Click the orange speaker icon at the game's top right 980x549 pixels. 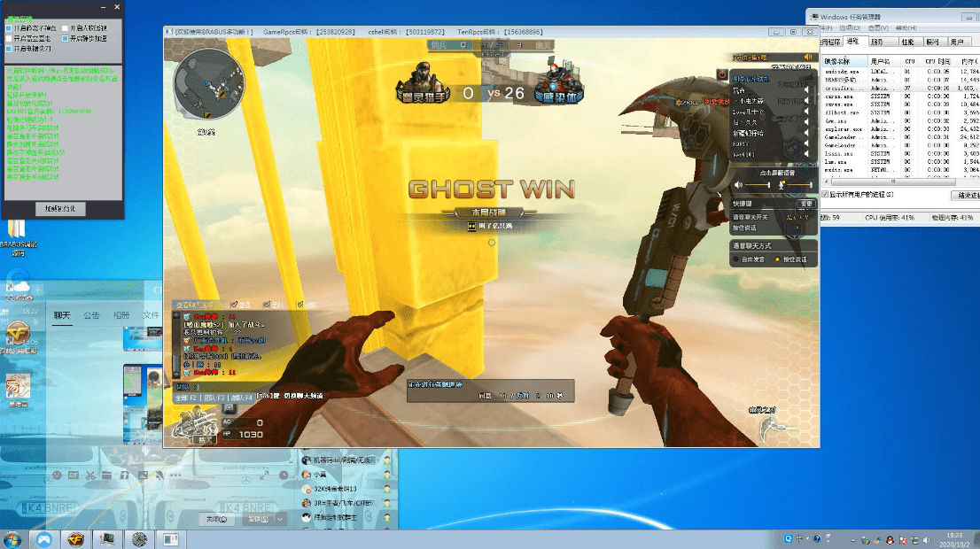point(807,57)
